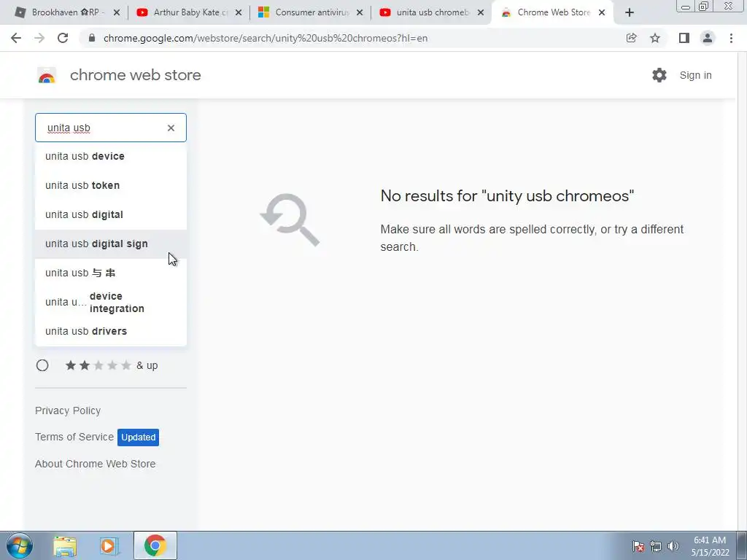
Task: Open Chrome Web Store settings gear
Action: click(x=659, y=75)
